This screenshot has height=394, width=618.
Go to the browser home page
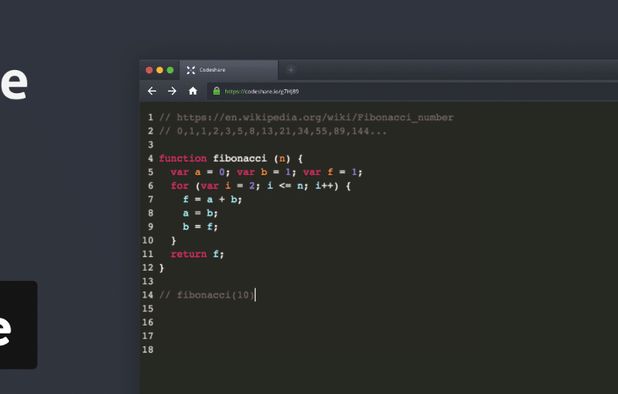coord(193,91)
